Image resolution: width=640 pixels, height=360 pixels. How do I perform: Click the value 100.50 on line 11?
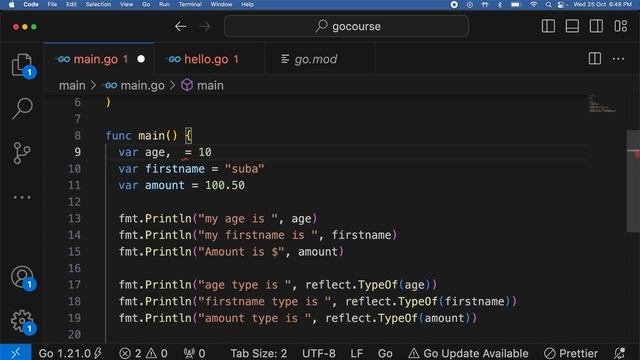click(x=225, y=185)
